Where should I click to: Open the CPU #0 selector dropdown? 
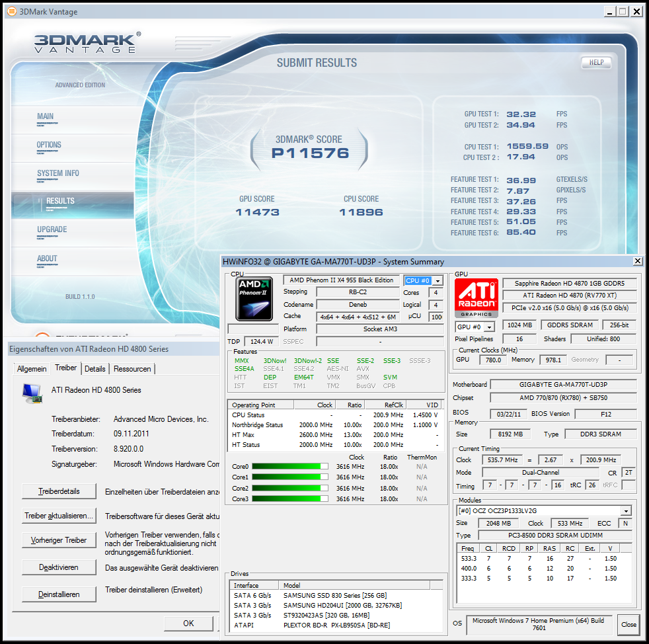(x=438, y=281)
